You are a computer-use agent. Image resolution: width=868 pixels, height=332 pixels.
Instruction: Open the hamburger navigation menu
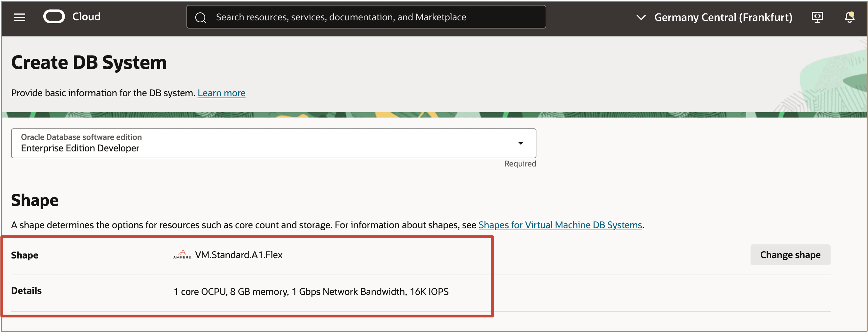(19, 17)
